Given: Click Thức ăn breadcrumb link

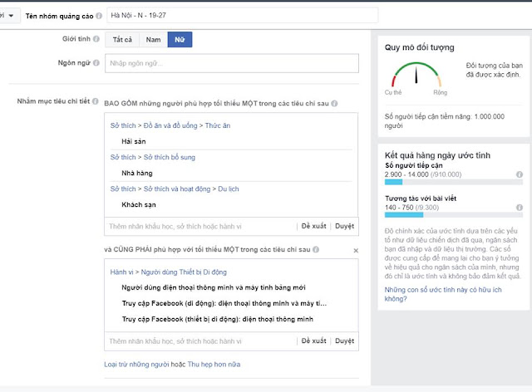Looking at the screenshot, I should pos(218,125).
